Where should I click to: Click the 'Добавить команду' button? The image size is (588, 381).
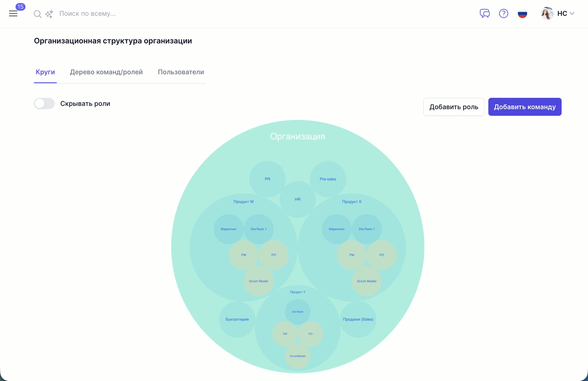(x=525, y=107)
